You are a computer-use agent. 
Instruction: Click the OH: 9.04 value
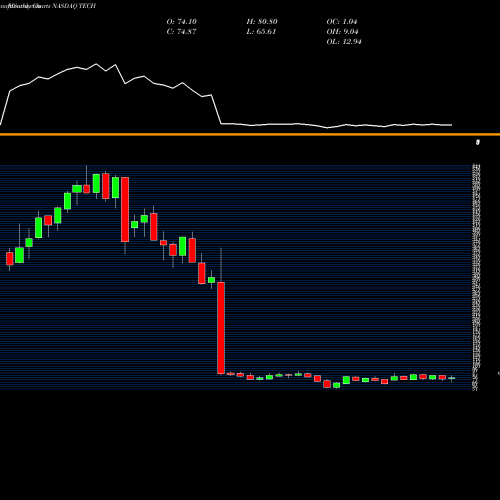[x=342, y=32]
